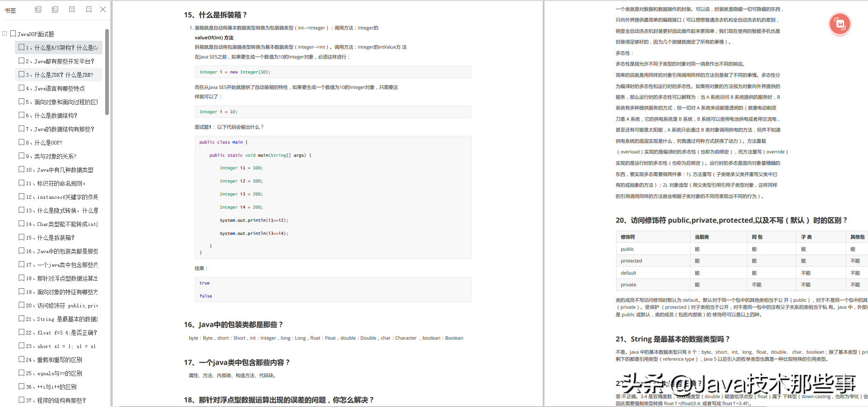Jump to bookmark 12、instanceof关键字的作用
The width and height of the screenshot is (868, 407).
58,197
